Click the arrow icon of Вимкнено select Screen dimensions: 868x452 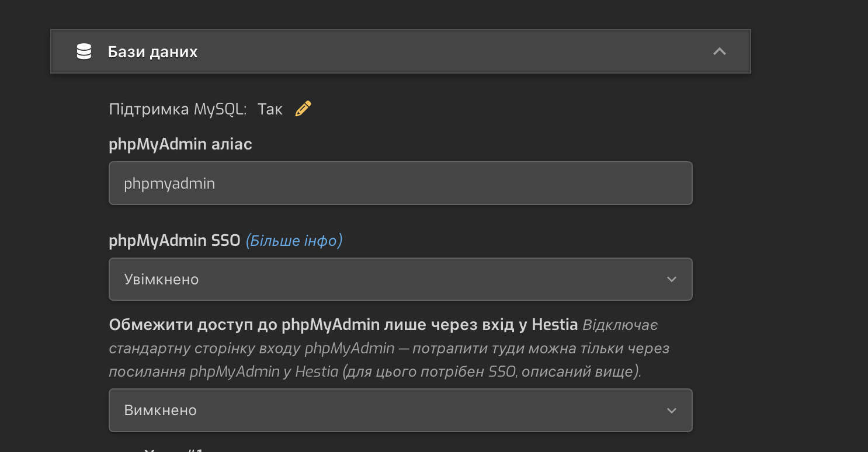point(672,411)
